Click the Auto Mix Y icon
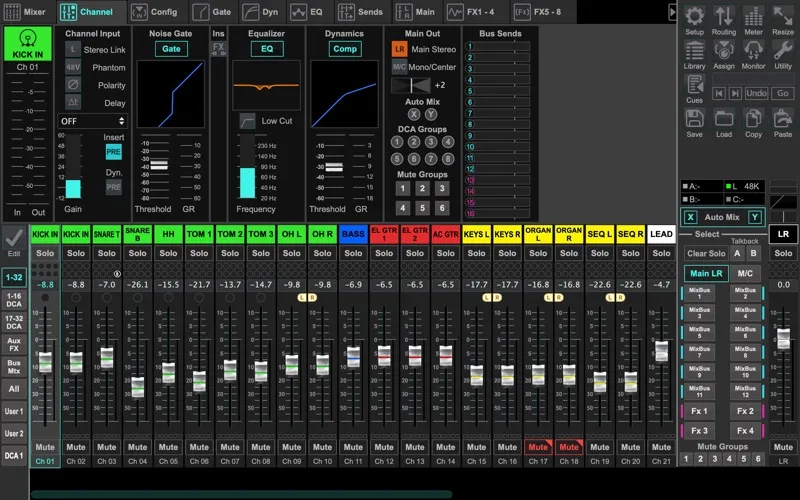Screen dimensions: 800x500 click(755, 217)
